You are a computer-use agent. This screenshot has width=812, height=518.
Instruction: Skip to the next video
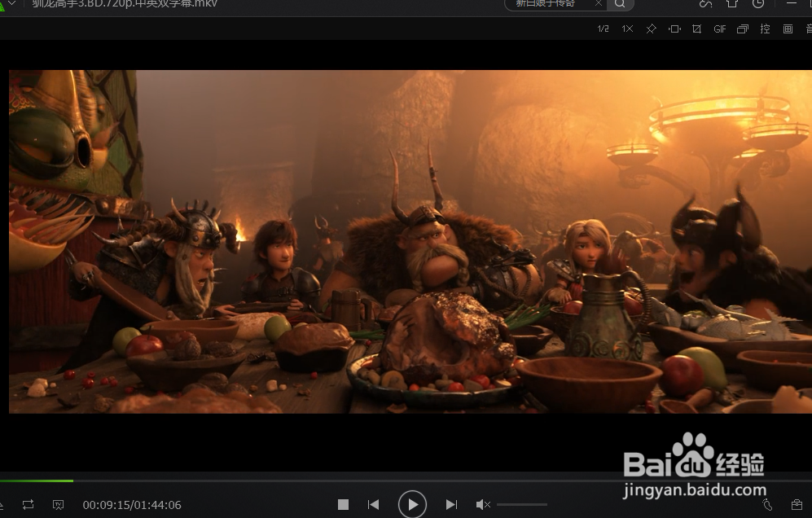[x=451, y=504]
